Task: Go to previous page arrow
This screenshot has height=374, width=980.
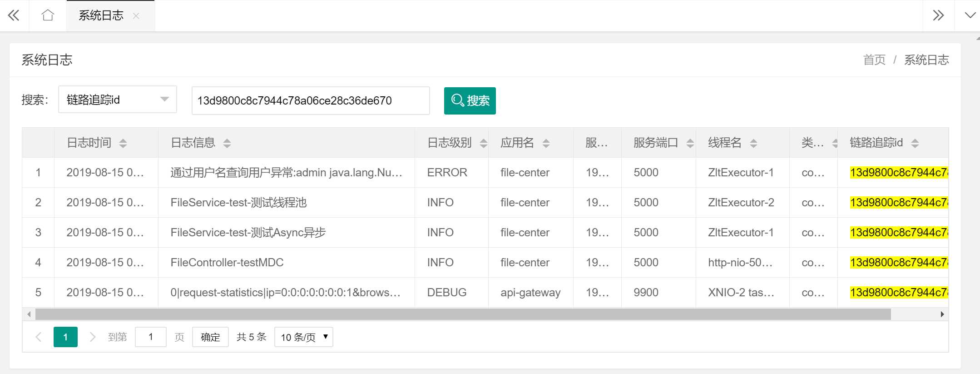Action: (x=39, y=337)
